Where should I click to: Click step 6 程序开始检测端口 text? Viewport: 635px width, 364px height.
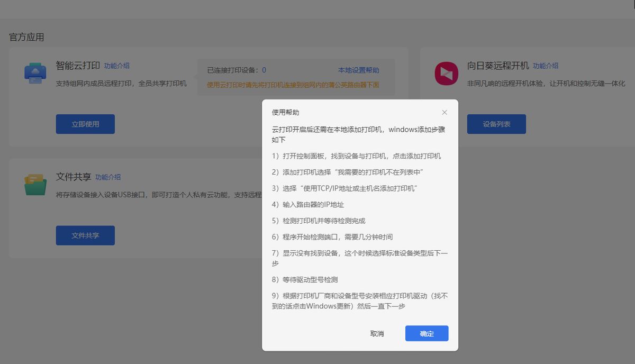click(332, 237)
